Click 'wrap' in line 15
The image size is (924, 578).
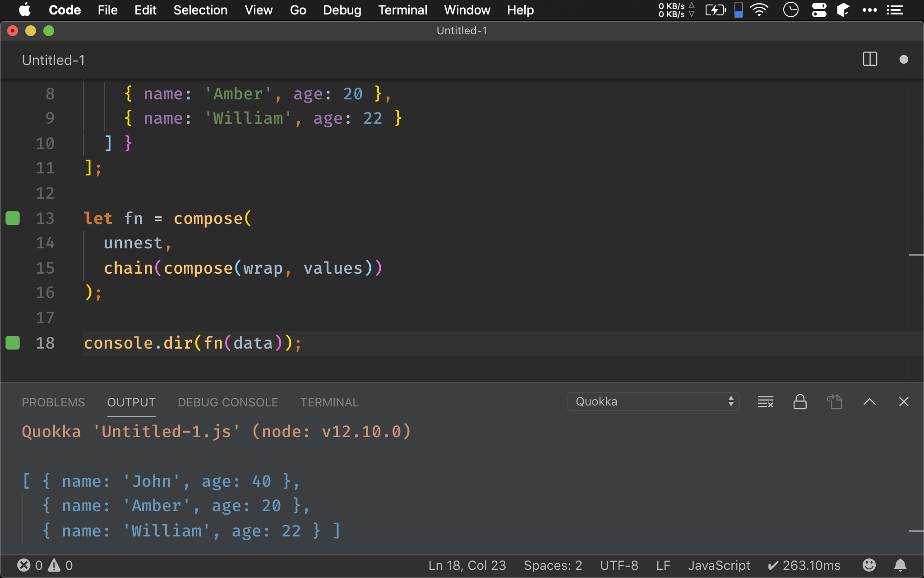pos(263,268)
